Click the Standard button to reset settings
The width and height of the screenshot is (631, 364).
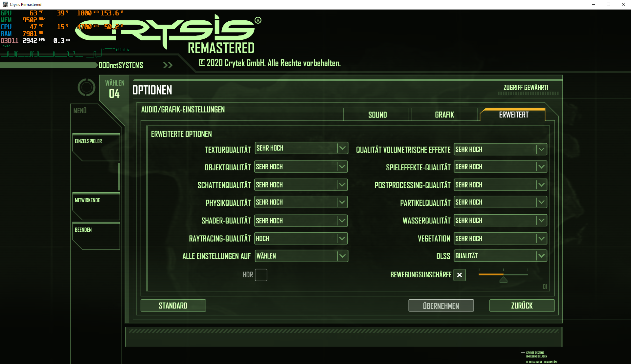pyautogui.click(x=173, y=305)
